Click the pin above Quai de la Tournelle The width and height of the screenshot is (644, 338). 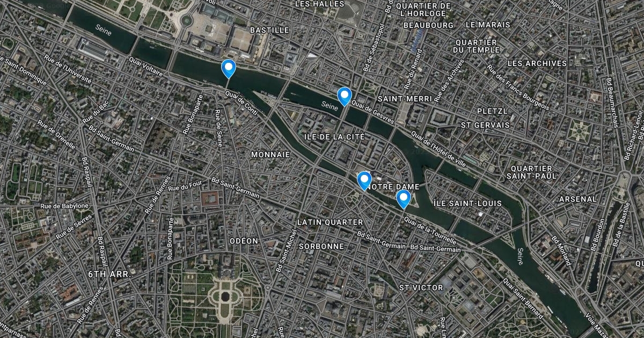tap(403, 199)
